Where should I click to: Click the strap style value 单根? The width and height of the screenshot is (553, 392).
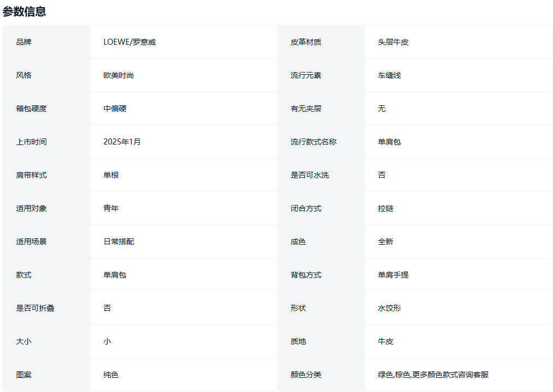pos(111,175)
